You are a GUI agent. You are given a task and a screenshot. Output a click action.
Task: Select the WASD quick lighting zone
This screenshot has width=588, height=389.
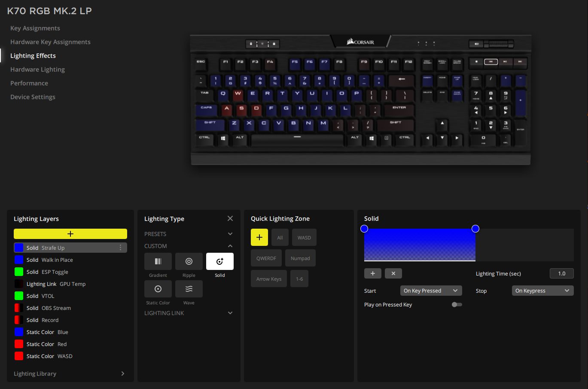(304, 237)
